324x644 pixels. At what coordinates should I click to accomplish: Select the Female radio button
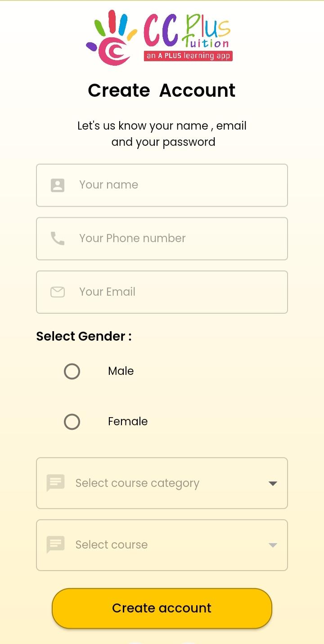coord(72,422)
